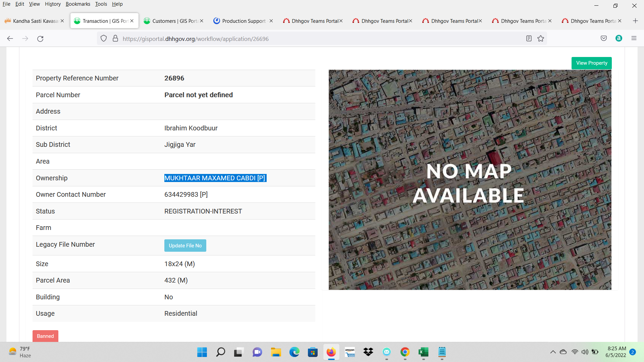The image size is (644, 362).
Task: Launch Microsoft Edge from the taskbar
Action: (294, 352)
